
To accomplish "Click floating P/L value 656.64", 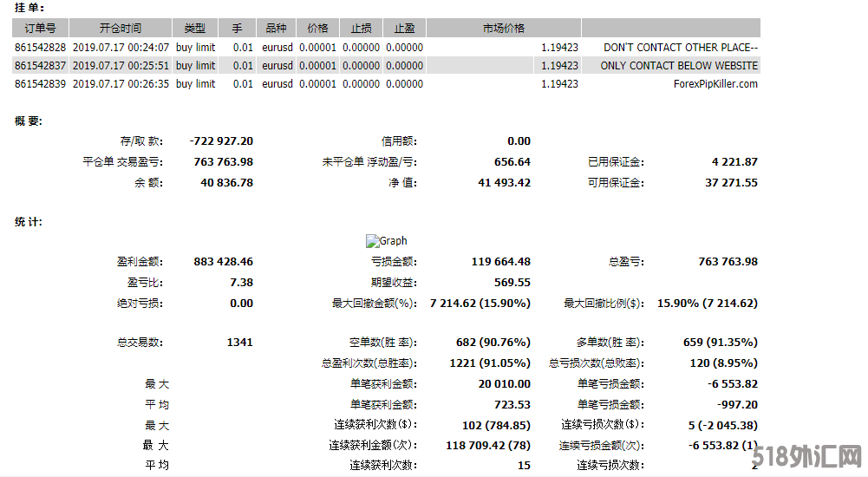I will tap(512, 162).
